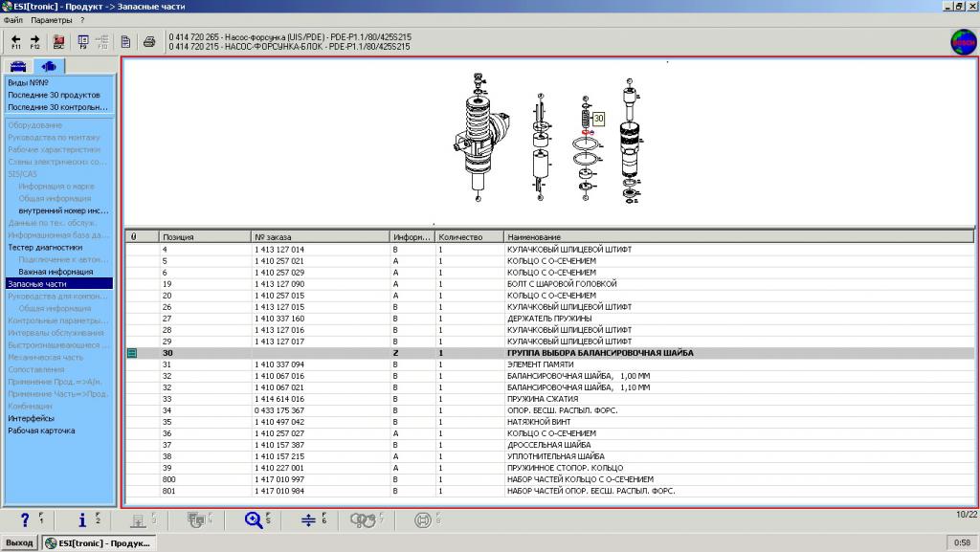Go back with the F11 arrow
Image resolution: width=980 pixels, height=552 pixels.
click(x=16, y=42)
